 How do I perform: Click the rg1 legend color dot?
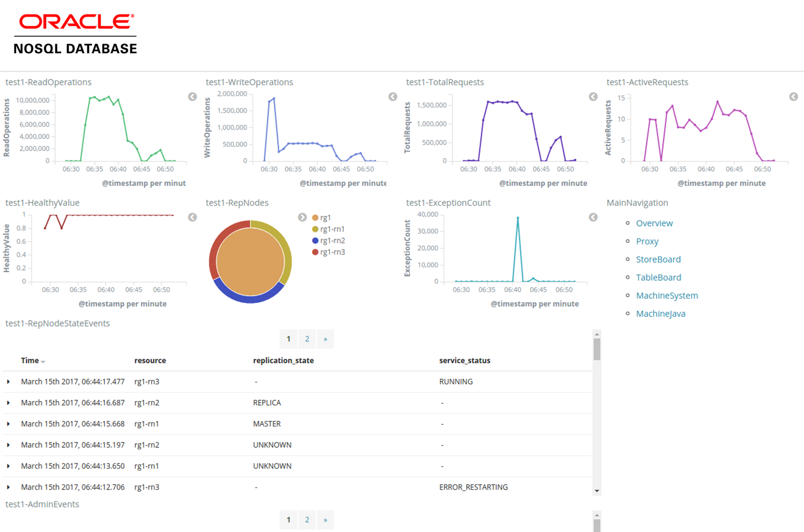[315, 218]
